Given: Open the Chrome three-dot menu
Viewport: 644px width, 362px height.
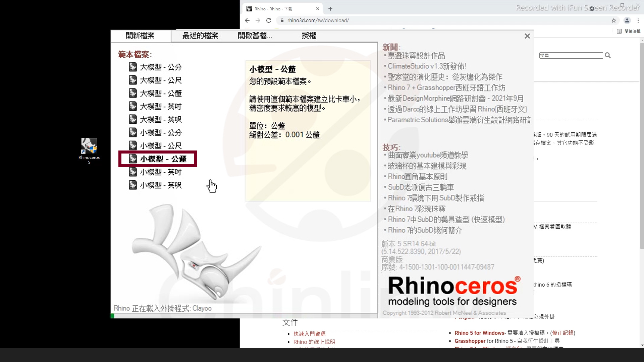Looking at the screenshot, I should point(638,20).
